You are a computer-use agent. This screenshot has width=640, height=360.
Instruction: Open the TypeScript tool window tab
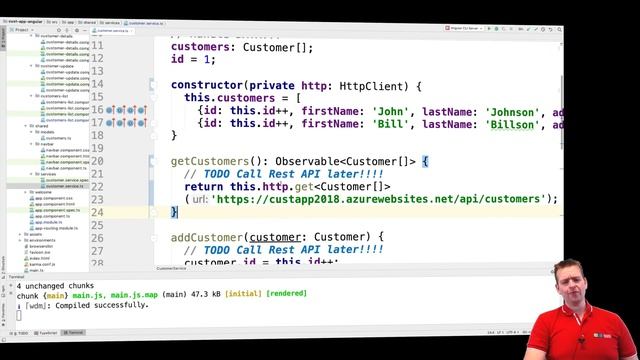click(x=46, y=333)
